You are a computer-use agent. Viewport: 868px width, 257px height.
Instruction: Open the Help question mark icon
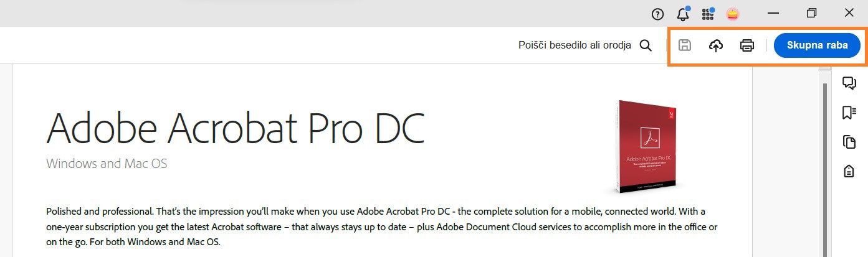pos(657,14)
